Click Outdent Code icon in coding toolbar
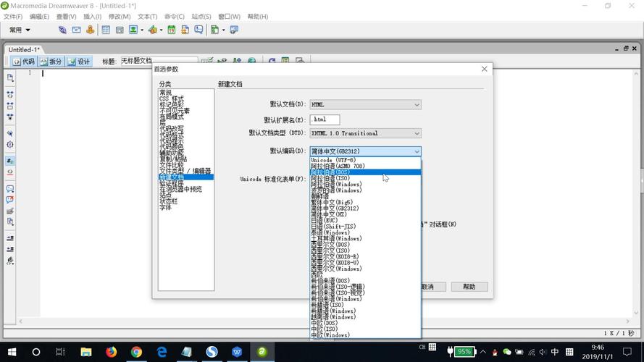Screen dimensions: 644x362 click(10, 250)
